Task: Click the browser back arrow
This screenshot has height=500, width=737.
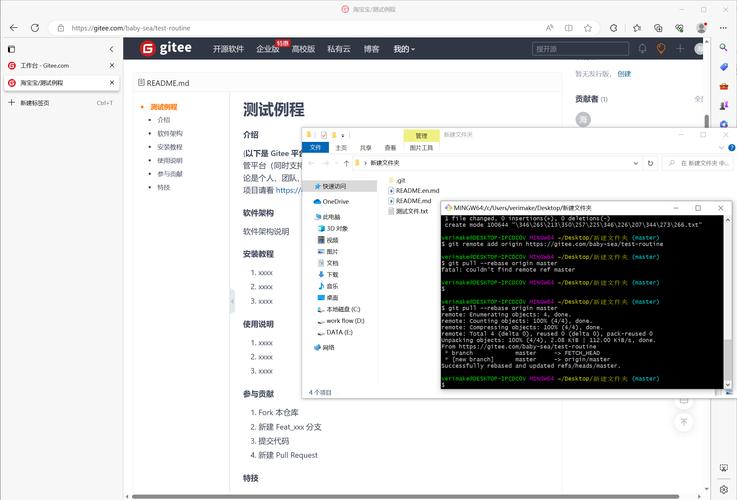Action: 14,28
